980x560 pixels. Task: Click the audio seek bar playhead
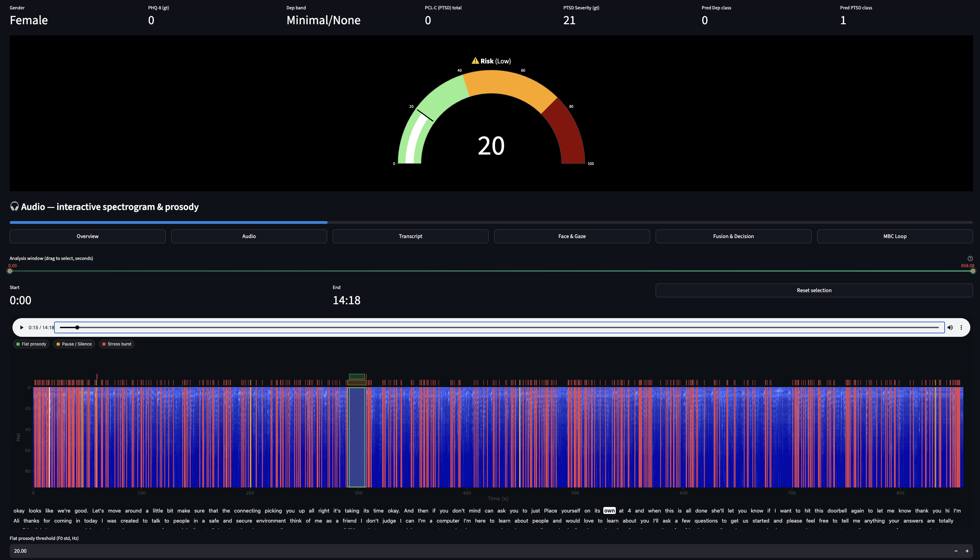(77, 328)
